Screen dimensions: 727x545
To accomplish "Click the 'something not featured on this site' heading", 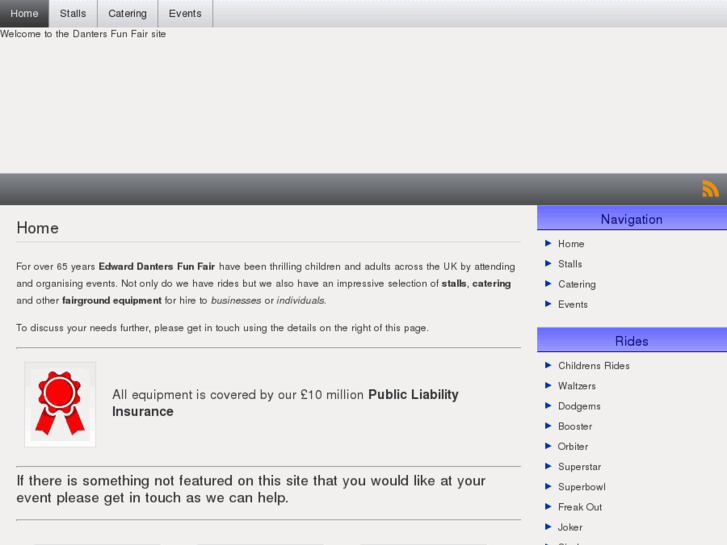I will click(251, 489).
